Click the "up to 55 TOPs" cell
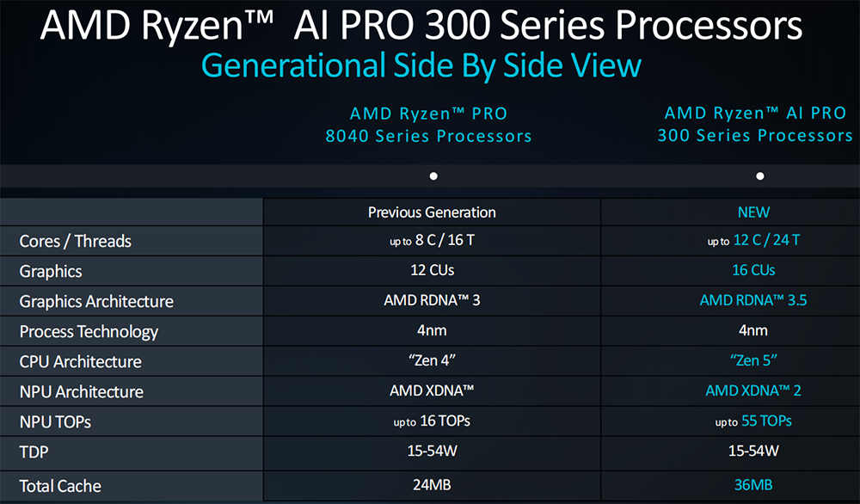The height and width of the screenshot is (504, 860). (753, 421)
